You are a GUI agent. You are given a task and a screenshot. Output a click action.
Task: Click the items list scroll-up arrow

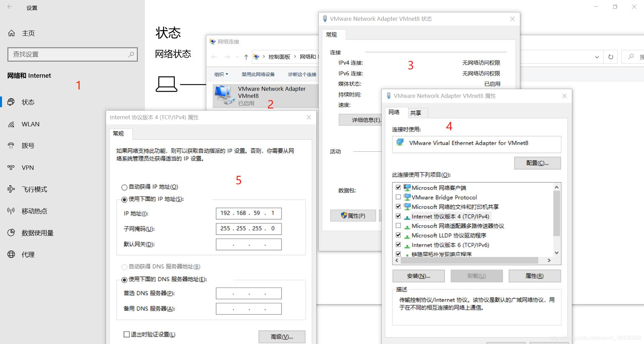[557, 187]
